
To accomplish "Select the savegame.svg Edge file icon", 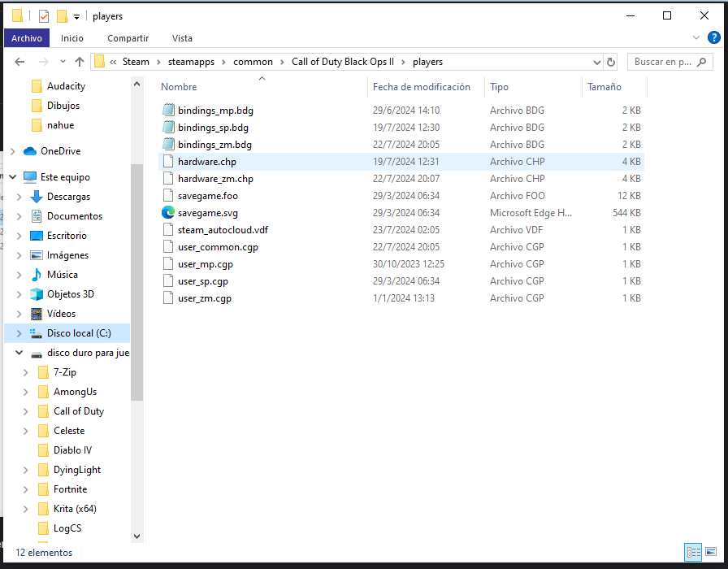I will click(168, 213).
